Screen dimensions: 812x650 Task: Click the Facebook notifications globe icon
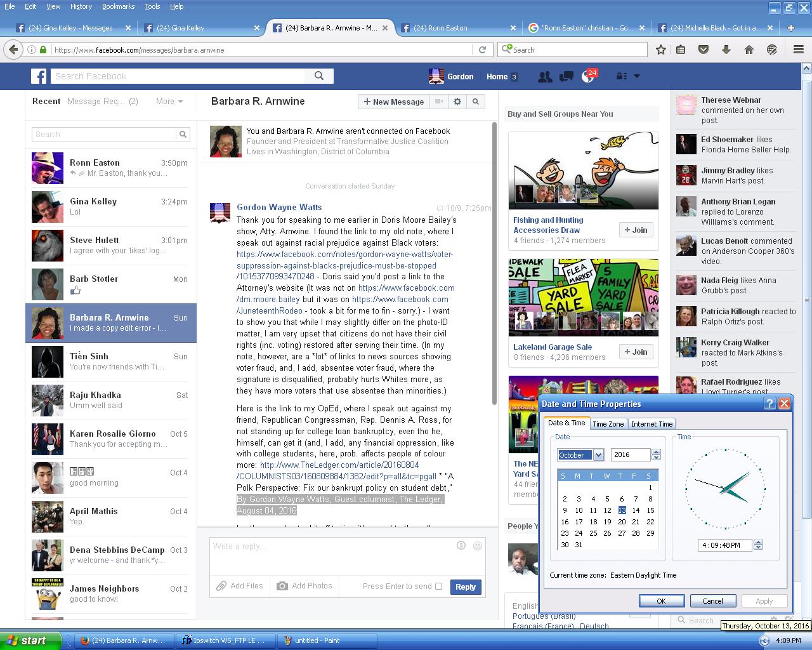[588, 76]
